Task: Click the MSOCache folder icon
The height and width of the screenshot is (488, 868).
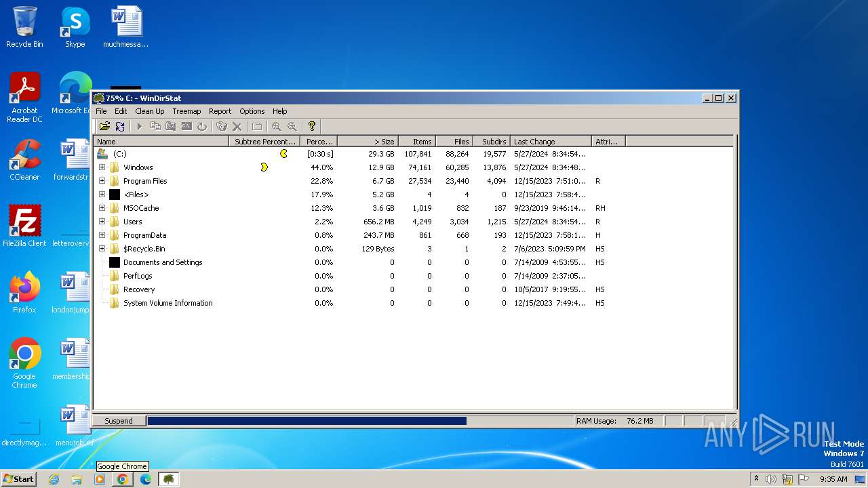Action: (115, 208)
